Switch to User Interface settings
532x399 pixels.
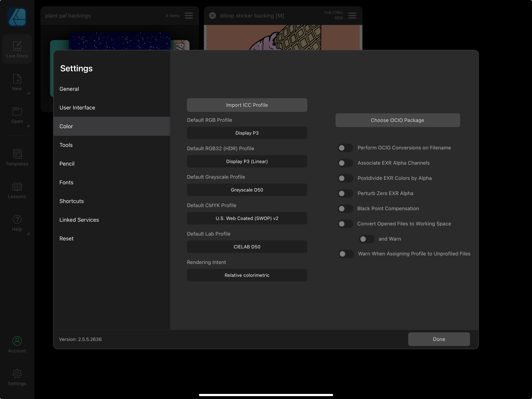(x=112, y=108)
